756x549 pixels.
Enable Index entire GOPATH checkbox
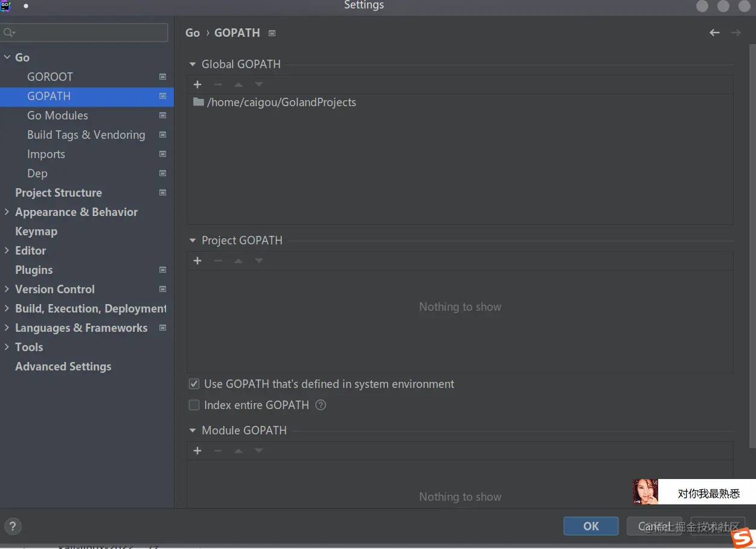tap(194, 405)
